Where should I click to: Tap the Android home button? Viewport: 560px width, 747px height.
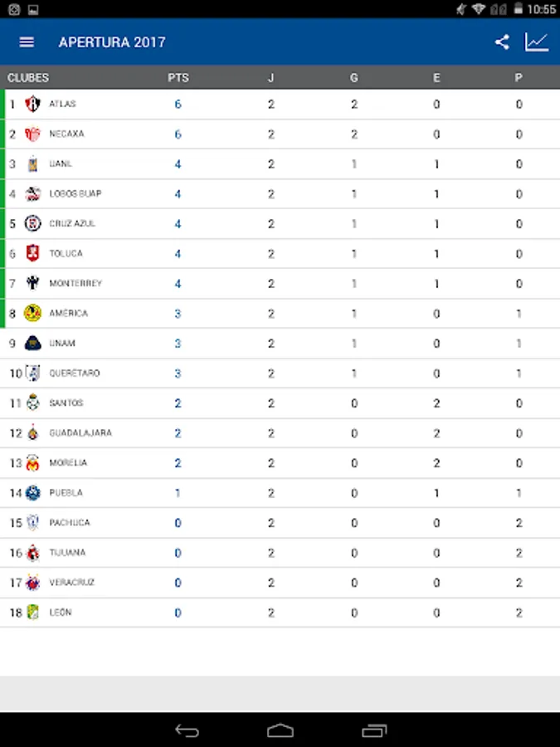point(280,730)
